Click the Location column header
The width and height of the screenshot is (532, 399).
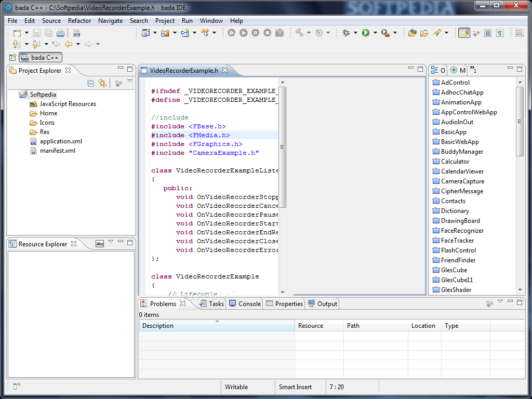(424, 326)
